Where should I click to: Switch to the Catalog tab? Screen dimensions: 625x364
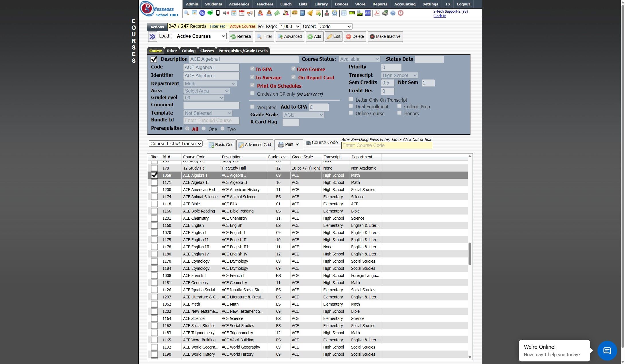189,51
